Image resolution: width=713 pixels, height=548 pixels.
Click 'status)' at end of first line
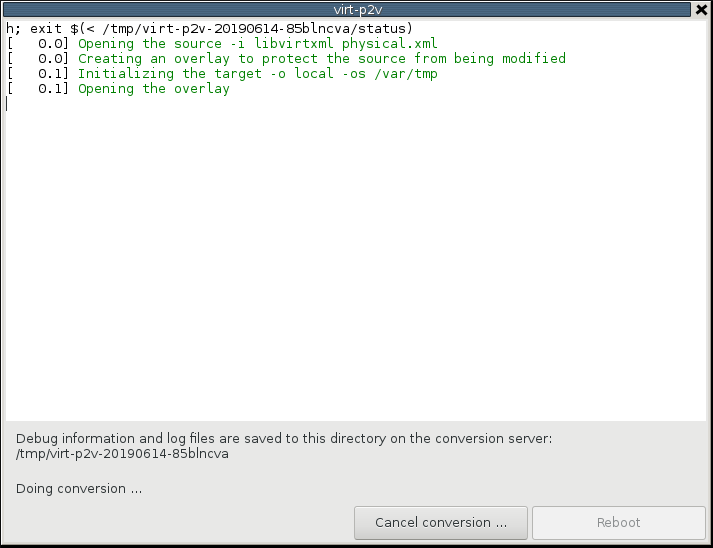385,29
